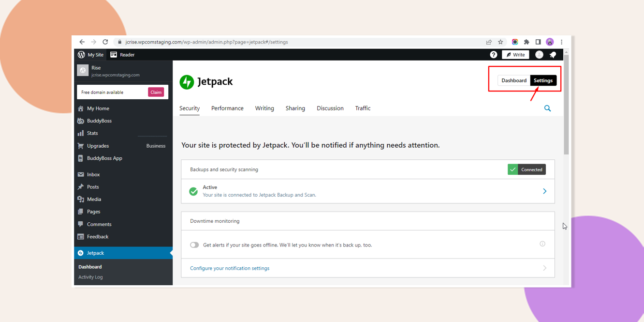Open the Reader from the admin bar
The image size is (644, 322).
point(122,55)
